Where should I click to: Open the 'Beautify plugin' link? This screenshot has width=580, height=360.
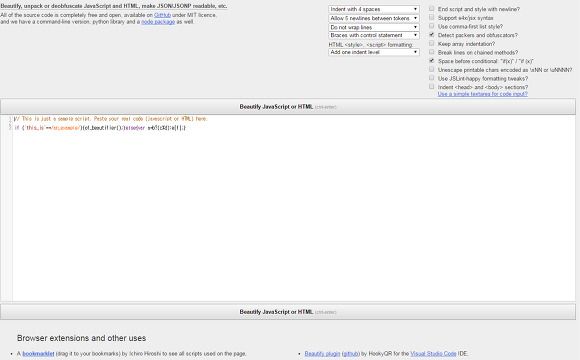(x=322, y=354)
